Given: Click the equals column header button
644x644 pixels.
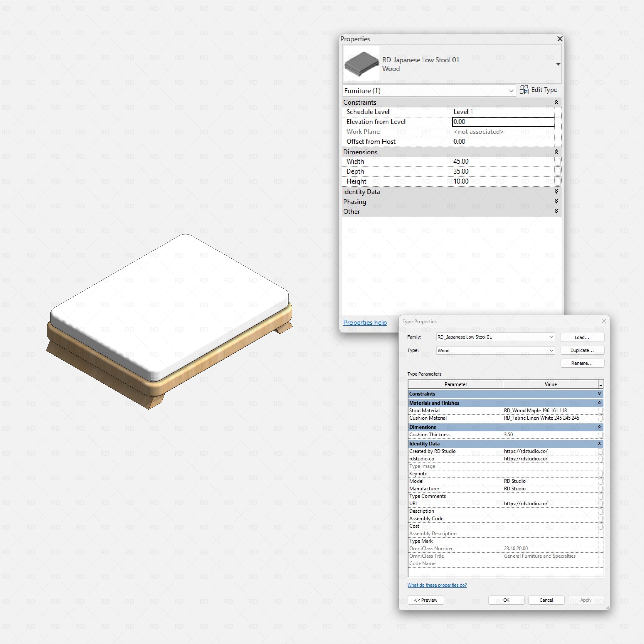Looking at the screenshot, I should [x=601, y=384].
